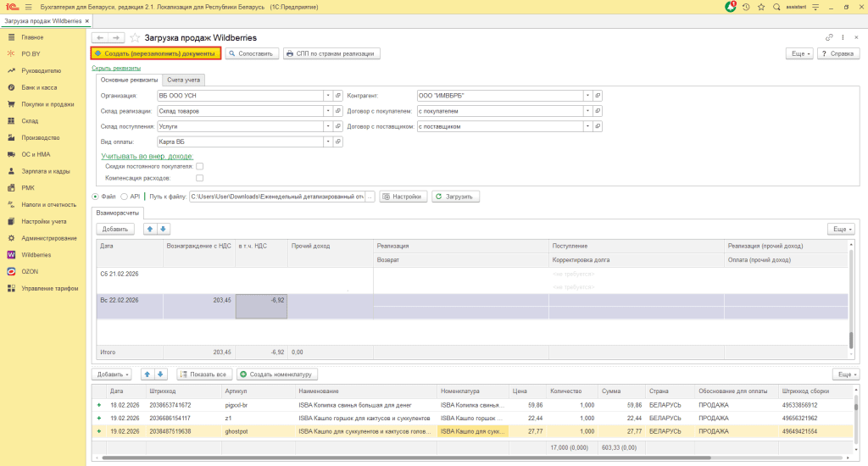Open the Еще menu at top right
The width and height of the screenshot is (868, 466).
point(799,53)
